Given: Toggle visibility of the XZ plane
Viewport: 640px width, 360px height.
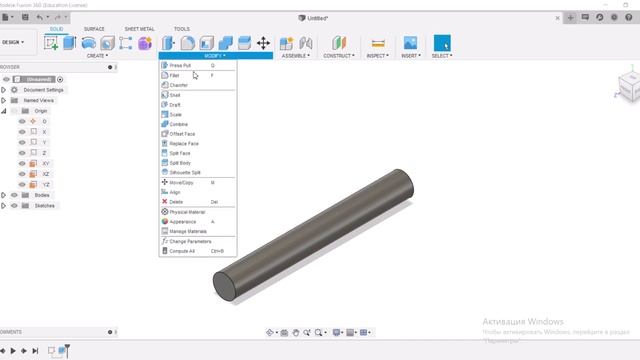Looking at the screenshot, I should point(22,174).
